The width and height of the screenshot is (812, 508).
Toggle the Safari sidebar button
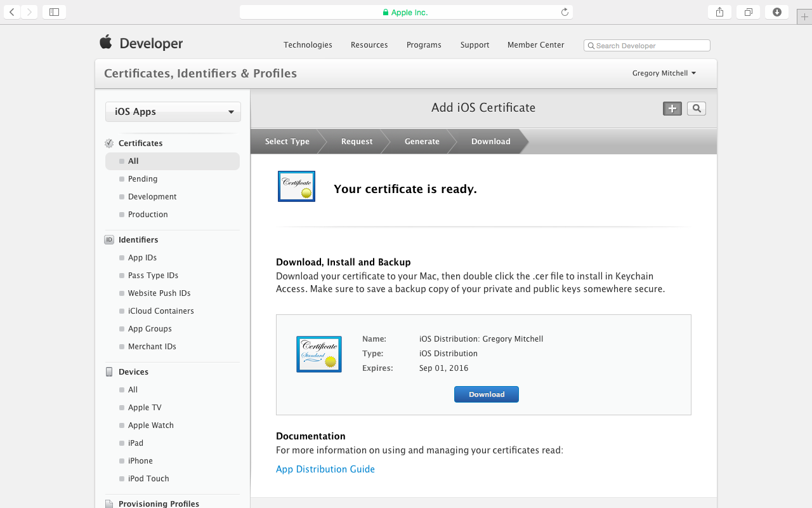pyautogui.click(x=54, y=12)
